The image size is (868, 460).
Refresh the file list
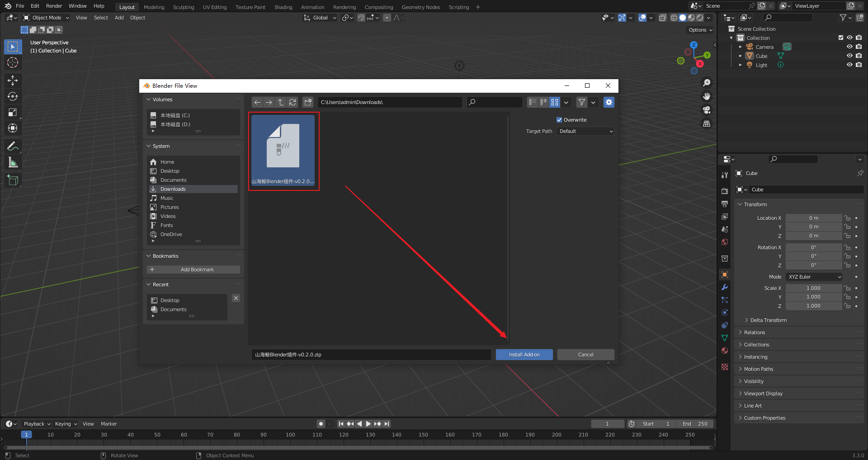coord(292,102)
